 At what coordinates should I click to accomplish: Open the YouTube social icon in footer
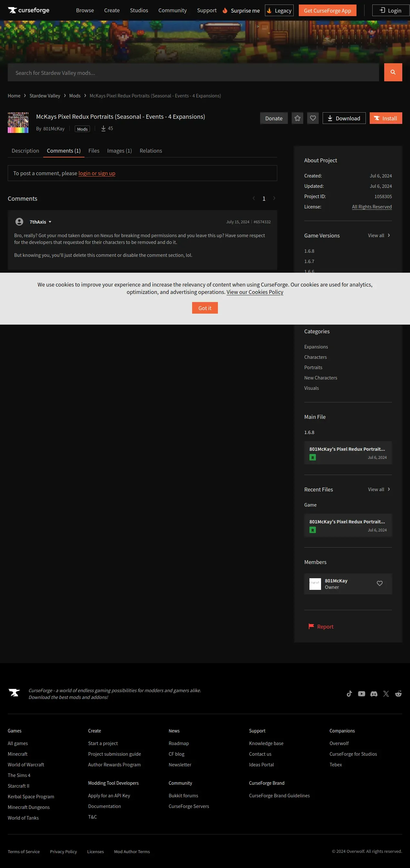coord(362,694)
